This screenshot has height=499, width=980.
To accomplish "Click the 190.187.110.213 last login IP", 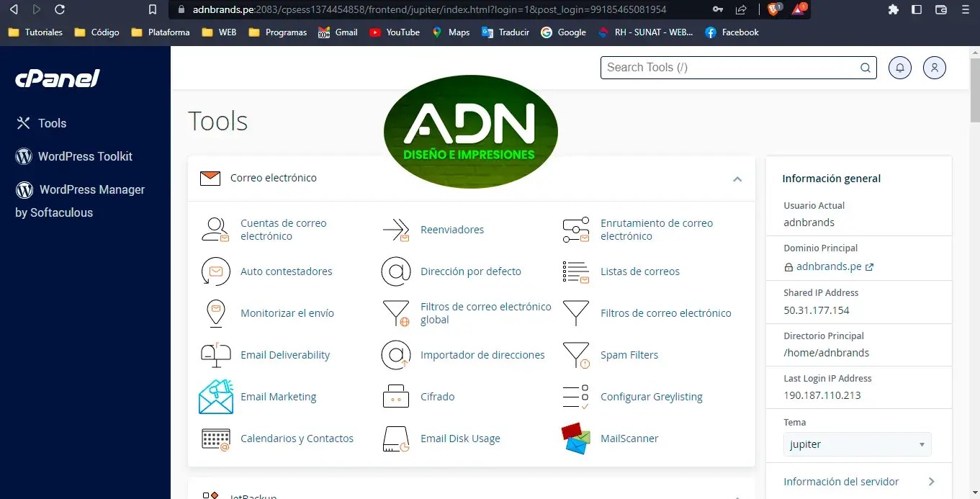I will (822, 395).
